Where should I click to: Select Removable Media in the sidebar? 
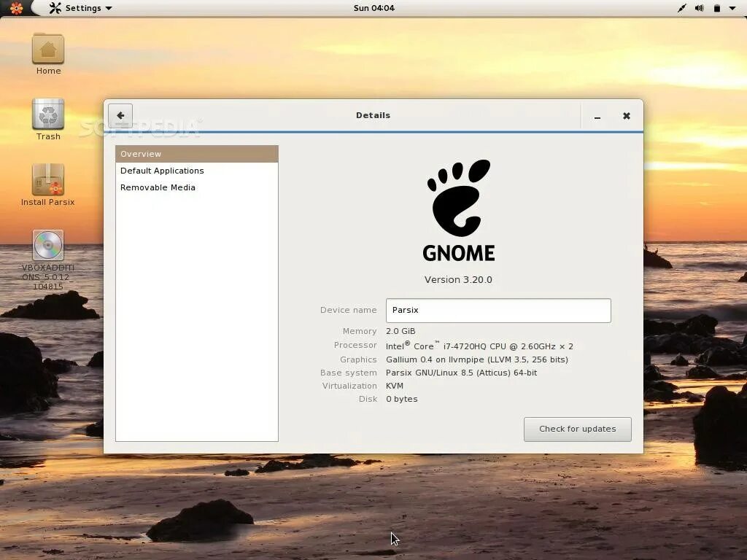(x=197, y=187)
